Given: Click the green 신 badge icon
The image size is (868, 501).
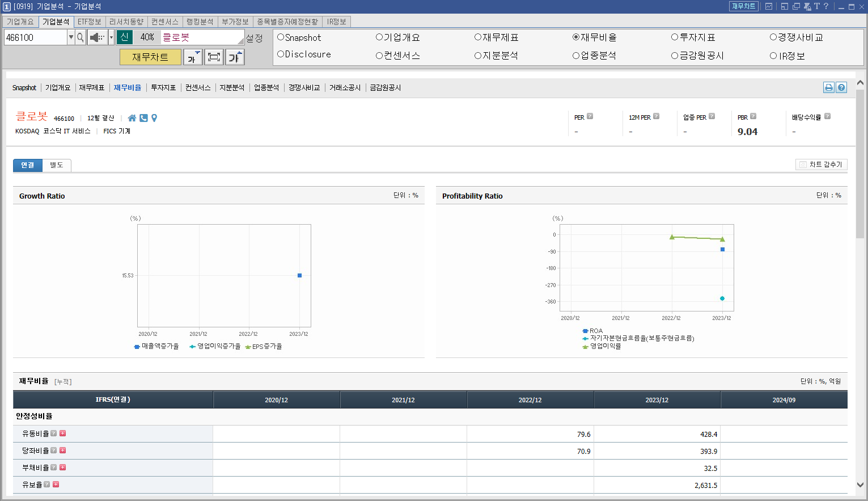Looking at the screenshot, I should [125, 37].
